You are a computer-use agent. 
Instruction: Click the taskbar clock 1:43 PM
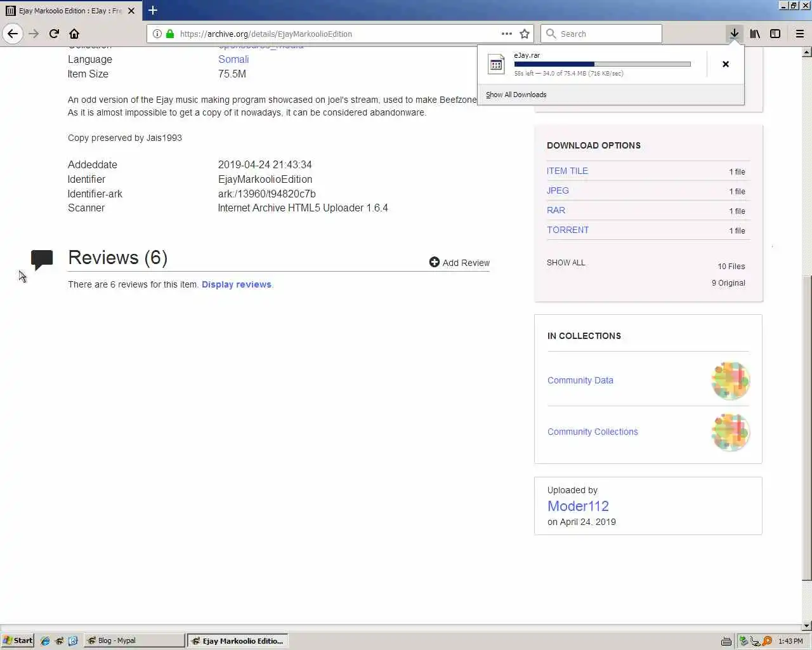click(790, 641)
